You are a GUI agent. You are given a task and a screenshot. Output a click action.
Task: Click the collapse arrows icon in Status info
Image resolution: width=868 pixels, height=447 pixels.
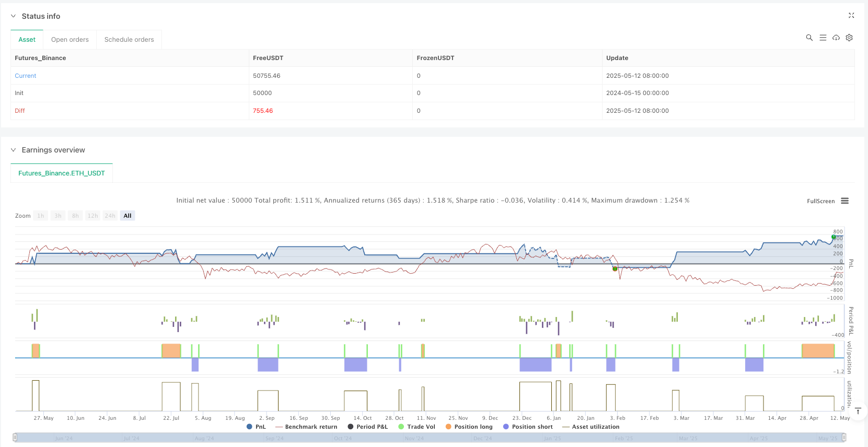(x=851, y=16)
